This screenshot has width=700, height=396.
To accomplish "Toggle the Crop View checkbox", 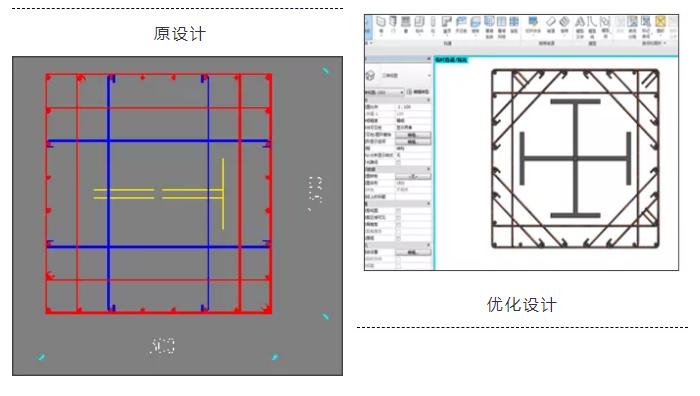I will (398, 211).
